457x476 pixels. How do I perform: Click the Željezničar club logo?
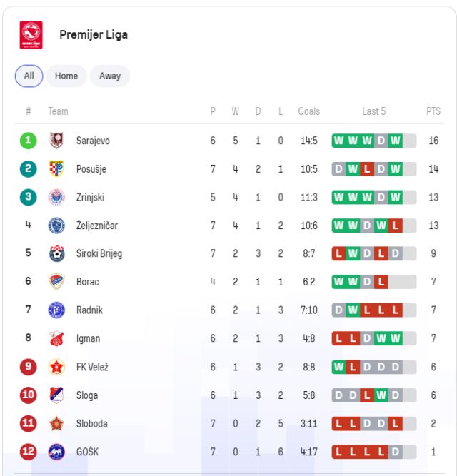[x=56, y=226]
